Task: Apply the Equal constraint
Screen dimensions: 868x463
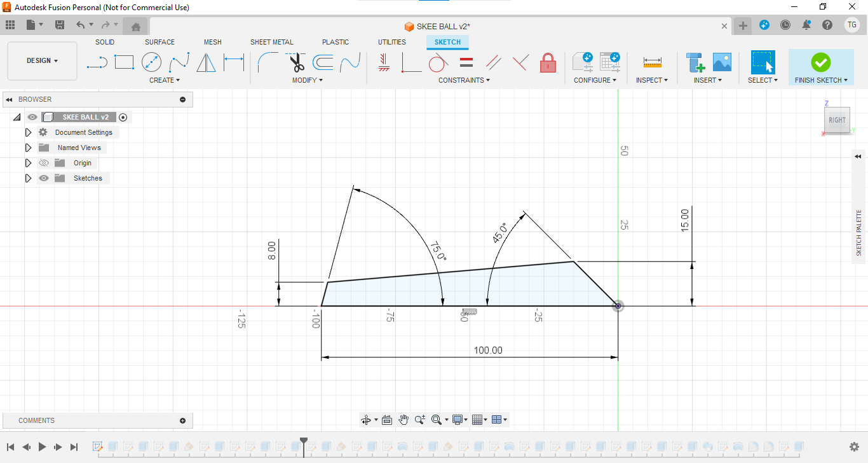Action: (466, 62)
